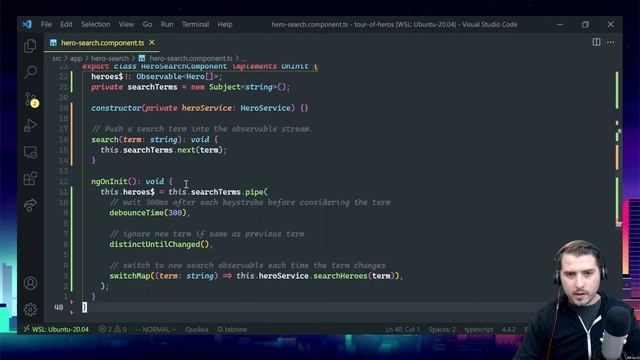This screenshot has height=360, width=640.
Task: Select the hero-search.component.ts editor tab
Action: [x=102, y=42]
